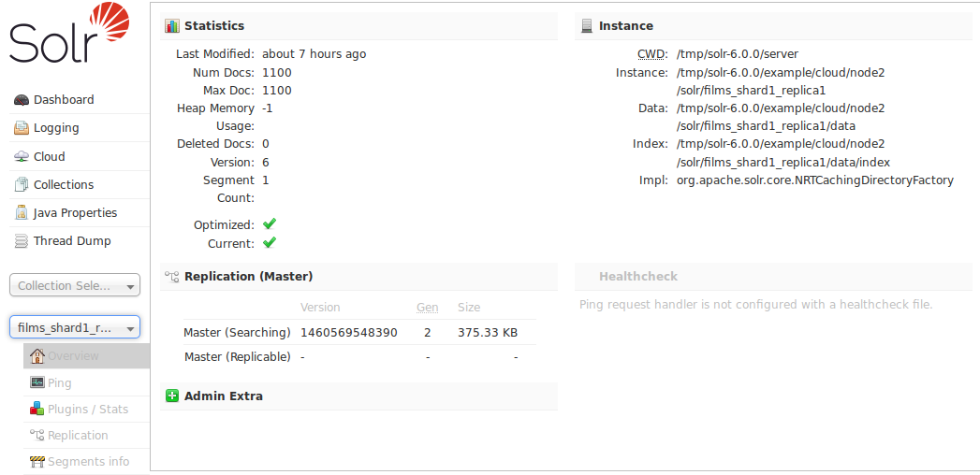Image resolution: width=980 pixels, height=475 pixels.
Task: Click the Segments info icon
Action: click(x=37, y=461)
